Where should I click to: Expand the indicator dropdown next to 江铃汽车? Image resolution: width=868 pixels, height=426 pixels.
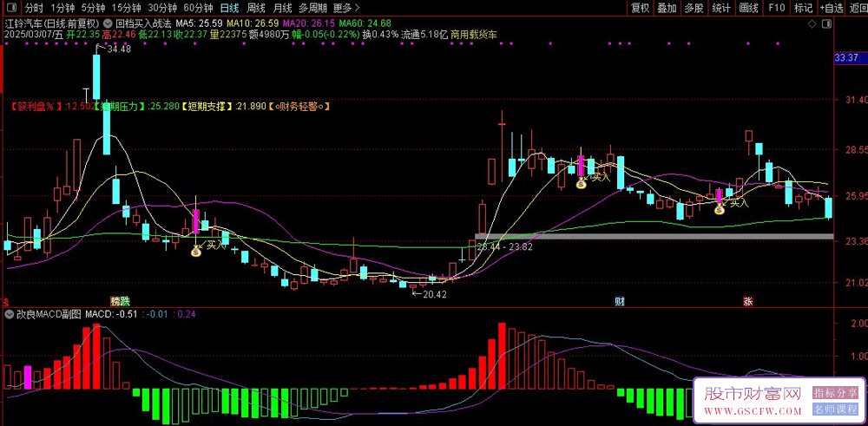(x=106, y=24)
